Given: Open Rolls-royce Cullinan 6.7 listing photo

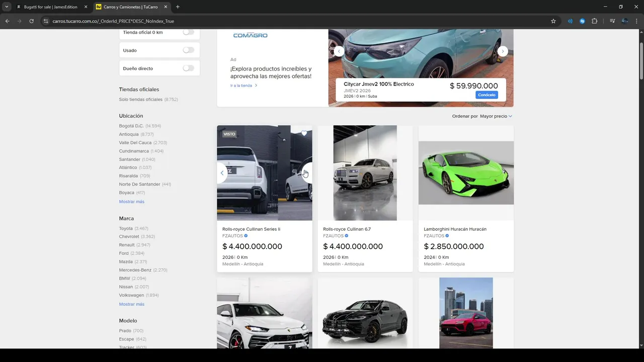Looking at the screenshot, I should click(x=365, y=172).
